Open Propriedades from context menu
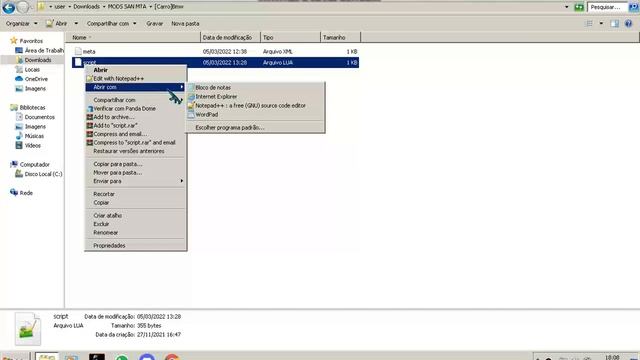Screen dimensions: 640x360 click(109, 246)
